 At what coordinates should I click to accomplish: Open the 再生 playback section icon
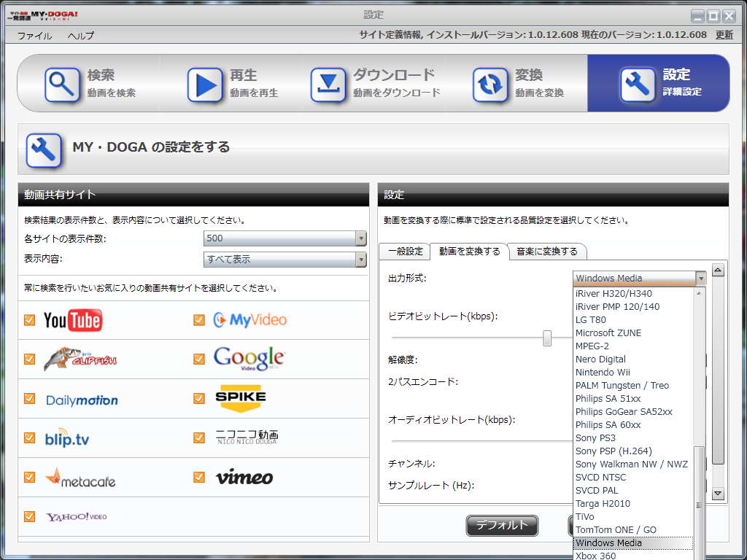point(205,85)
